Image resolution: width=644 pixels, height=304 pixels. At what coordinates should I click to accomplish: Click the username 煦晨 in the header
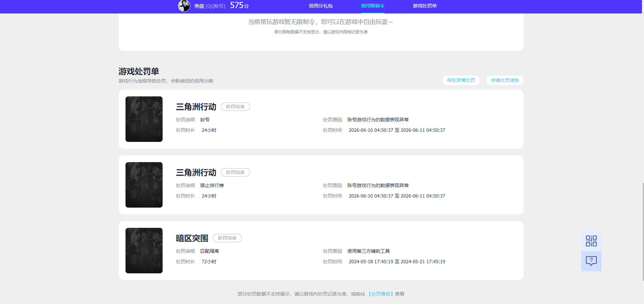pos(199,6)
